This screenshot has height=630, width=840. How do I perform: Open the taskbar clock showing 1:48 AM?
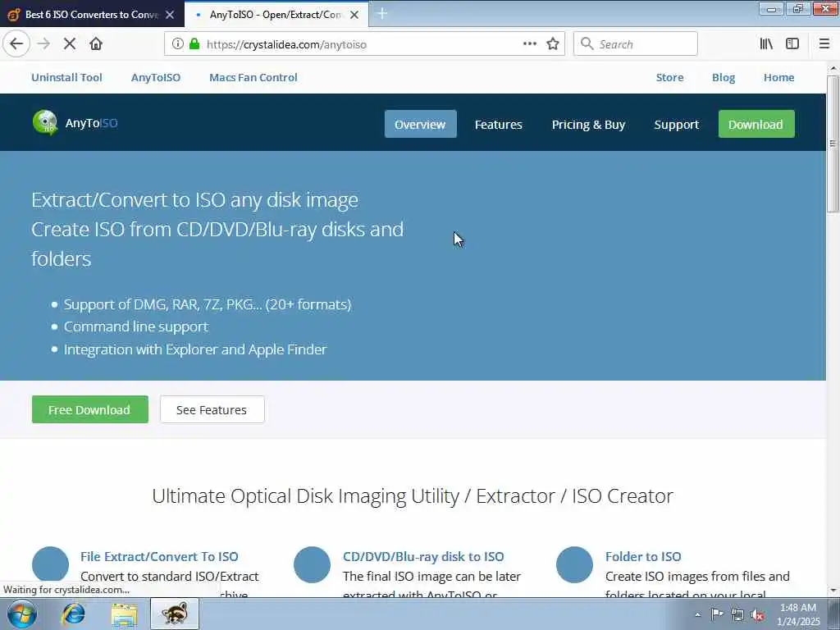click(x=798, y=614)
